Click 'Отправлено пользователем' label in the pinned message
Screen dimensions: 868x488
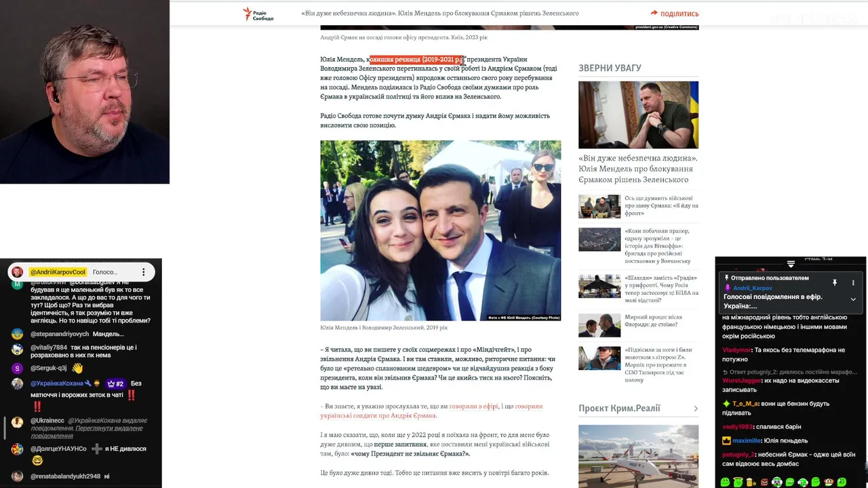tap(769, 278)
